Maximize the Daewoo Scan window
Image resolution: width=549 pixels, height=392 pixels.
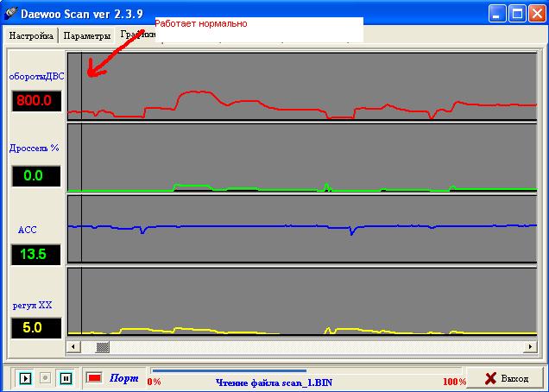coord(517,13)
